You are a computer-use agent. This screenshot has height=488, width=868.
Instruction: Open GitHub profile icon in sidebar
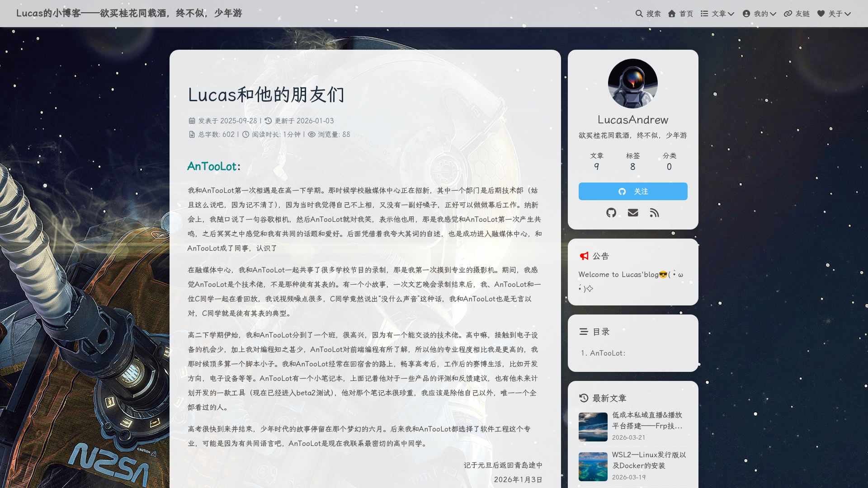[611, 212]
